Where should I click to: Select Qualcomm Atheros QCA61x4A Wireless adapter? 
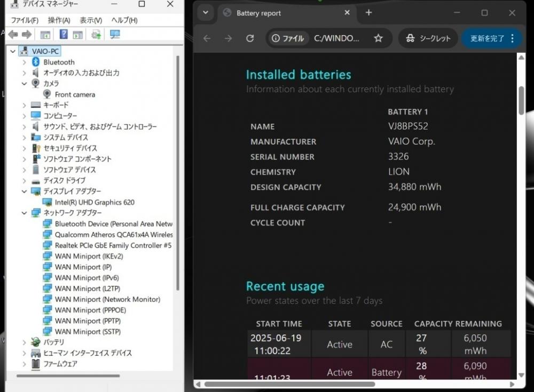click(114, 235)
